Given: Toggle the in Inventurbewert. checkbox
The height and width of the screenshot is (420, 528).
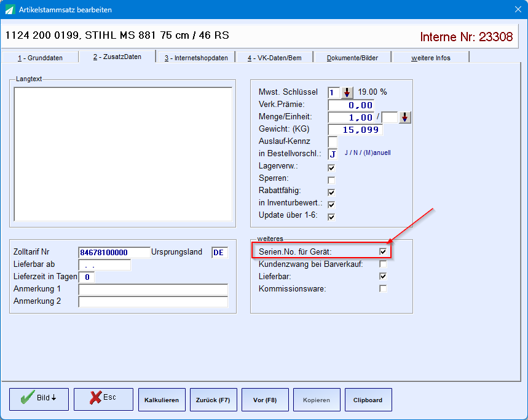Looking at the screenshot, I should tap(331, 204).
